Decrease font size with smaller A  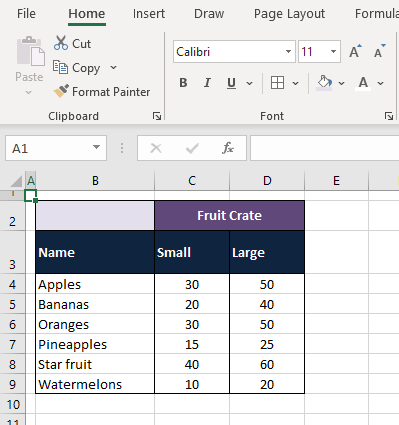379,51
